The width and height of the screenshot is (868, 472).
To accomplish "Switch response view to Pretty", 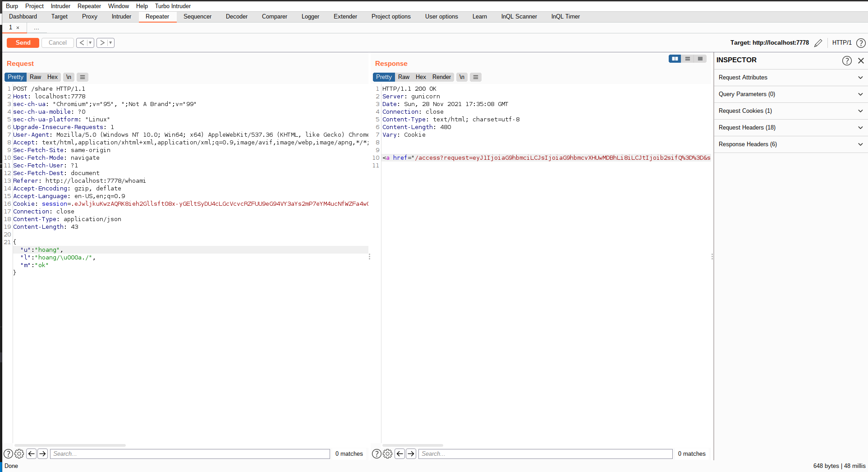I will 384,77.
